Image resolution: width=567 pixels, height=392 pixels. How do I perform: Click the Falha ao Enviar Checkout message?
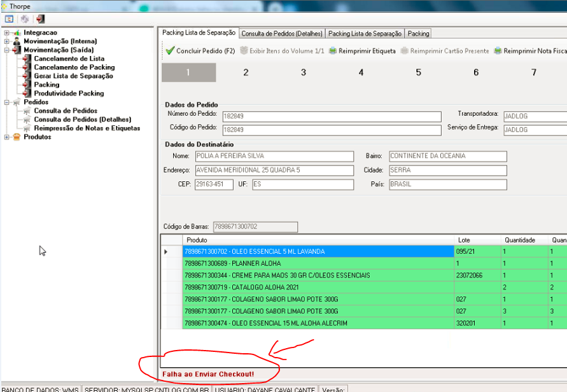(208, 374)
